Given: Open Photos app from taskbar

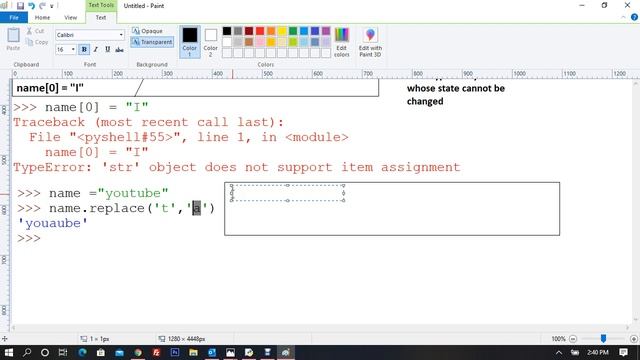Looking at the screenshot, I should pyautogui.click(x=230, y=353).
